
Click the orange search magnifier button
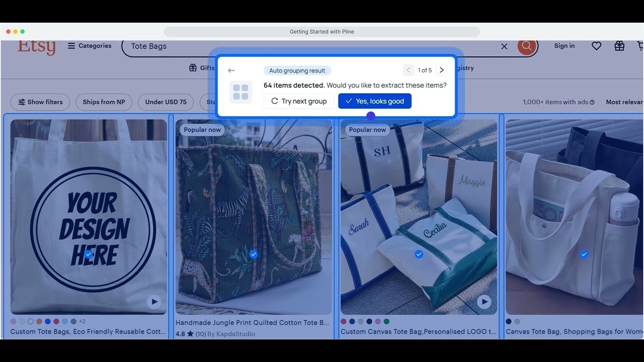pos(526,46)
